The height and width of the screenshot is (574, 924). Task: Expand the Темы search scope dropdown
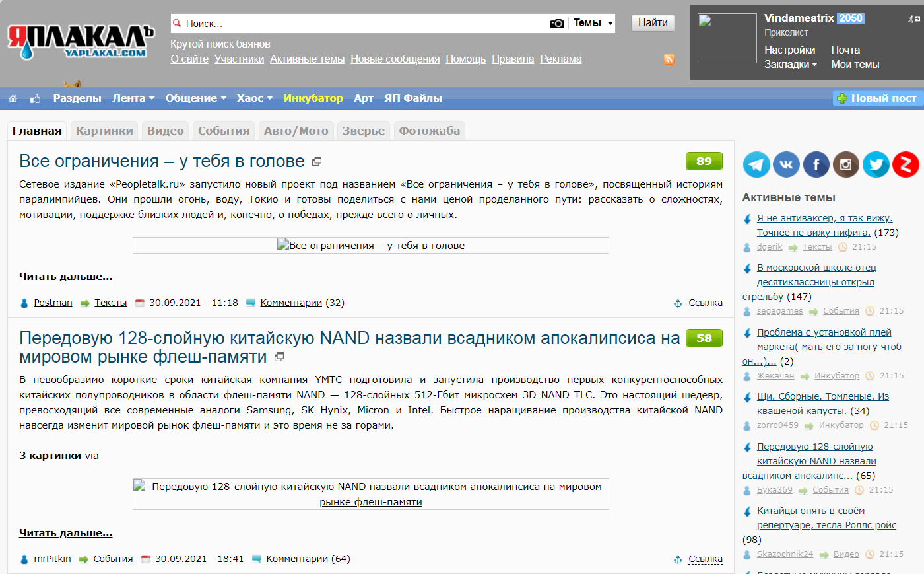click(593, 23)
